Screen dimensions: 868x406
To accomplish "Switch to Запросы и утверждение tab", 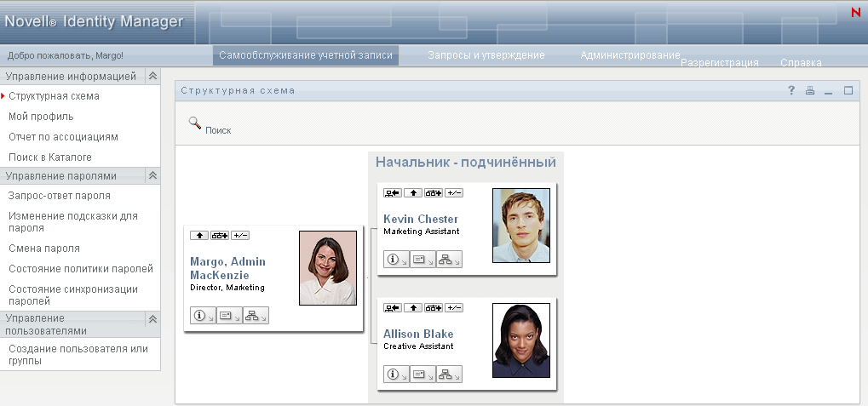I will pos(486,55).
